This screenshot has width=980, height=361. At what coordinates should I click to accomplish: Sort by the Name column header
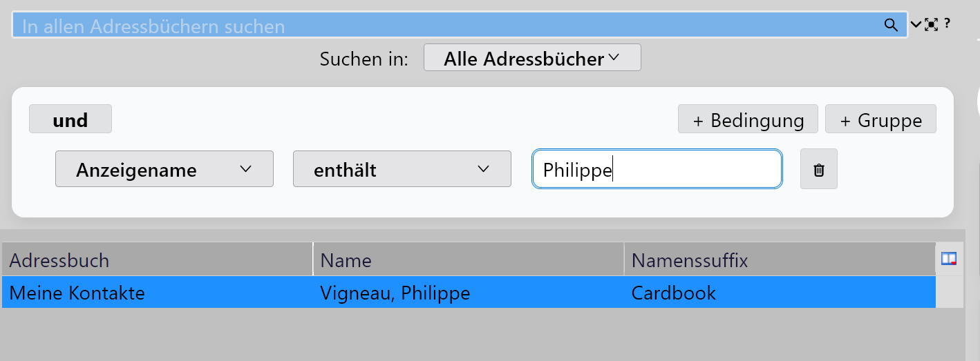tap(469, 260)
